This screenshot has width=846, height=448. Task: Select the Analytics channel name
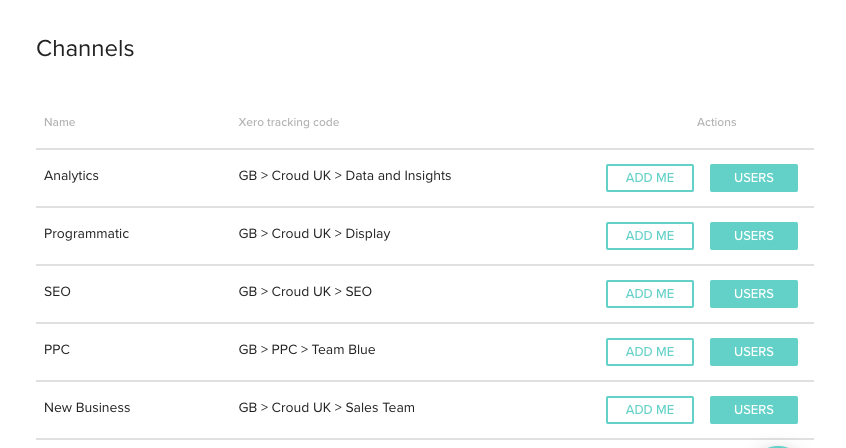[71, 176]
